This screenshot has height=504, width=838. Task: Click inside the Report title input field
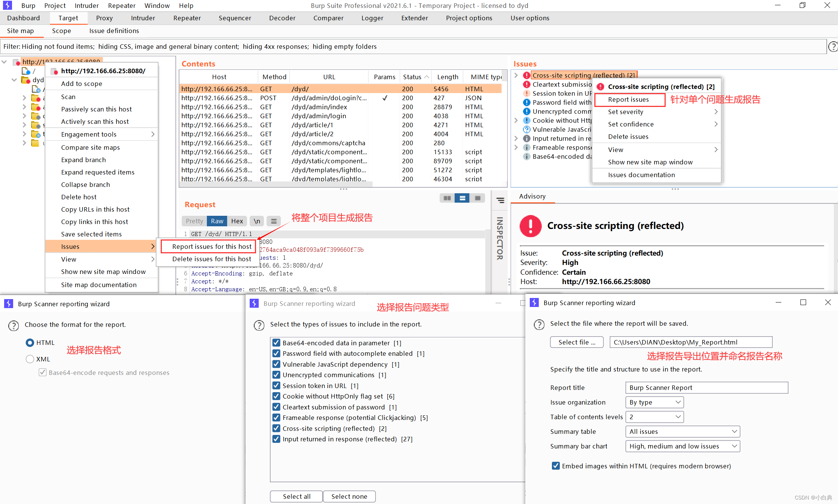pos(706,387)
